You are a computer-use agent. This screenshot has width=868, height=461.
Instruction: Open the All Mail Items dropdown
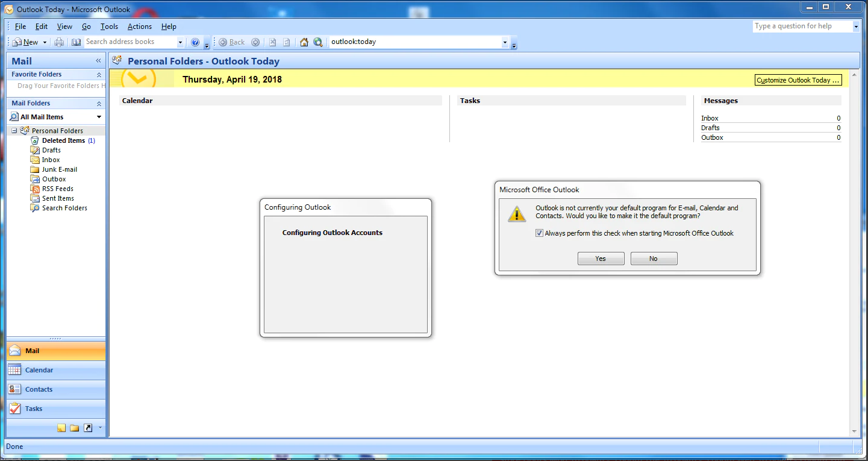pyautogui.click(x=99, y=117)
